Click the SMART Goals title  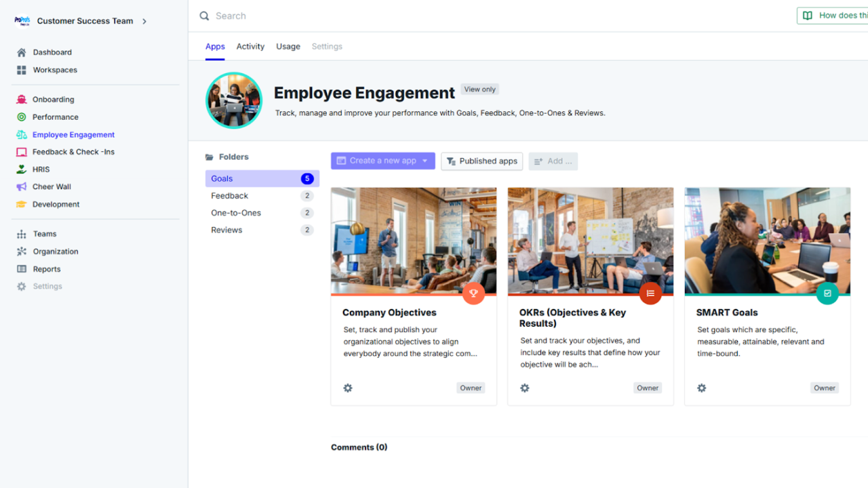click(727, 312)
